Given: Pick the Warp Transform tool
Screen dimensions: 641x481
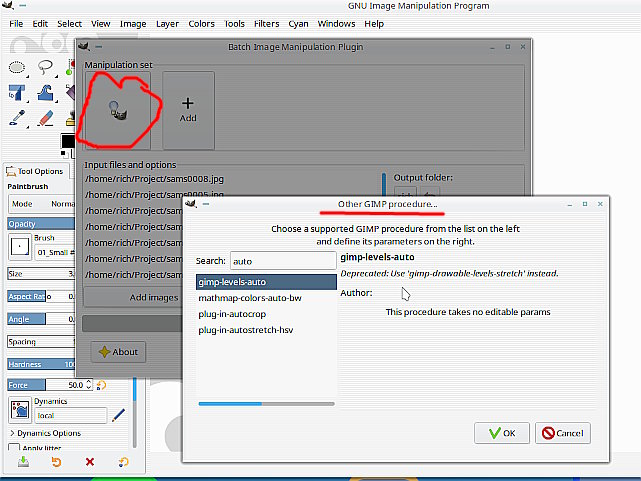Looking at the screenshot, I should point(45,93).
